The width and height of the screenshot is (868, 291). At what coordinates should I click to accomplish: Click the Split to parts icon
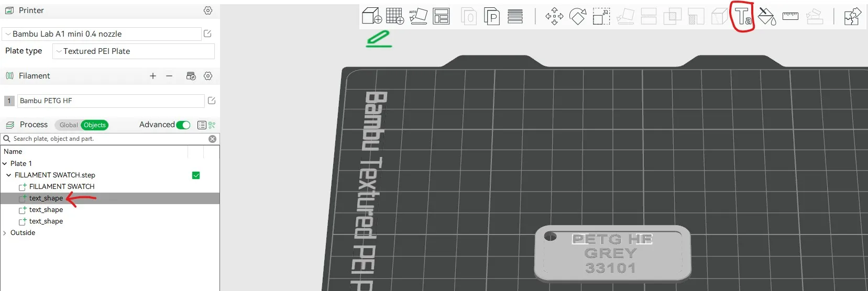[492, 16]
